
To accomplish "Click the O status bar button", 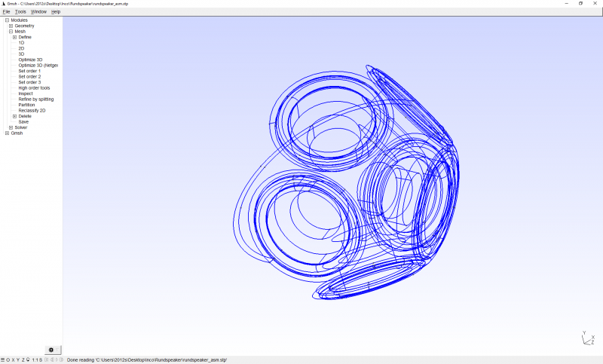I will 8,360.
